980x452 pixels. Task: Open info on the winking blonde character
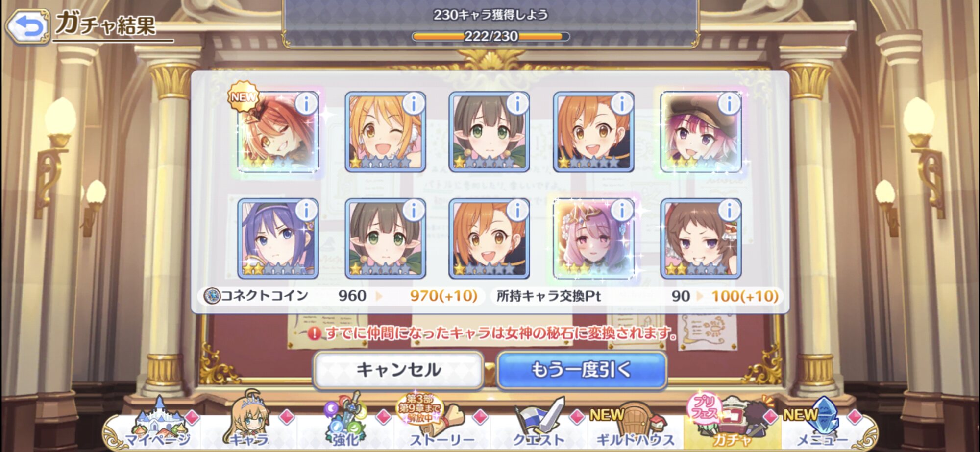pyautogui.click(x=414, y=104)
